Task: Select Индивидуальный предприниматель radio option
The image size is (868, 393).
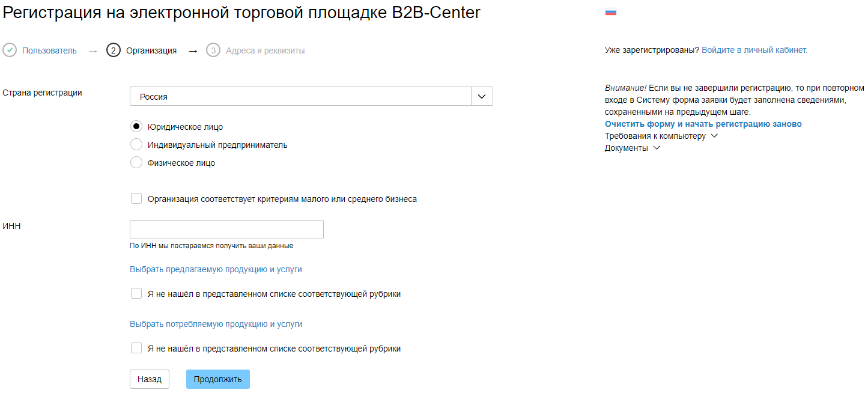Action: 136,145
